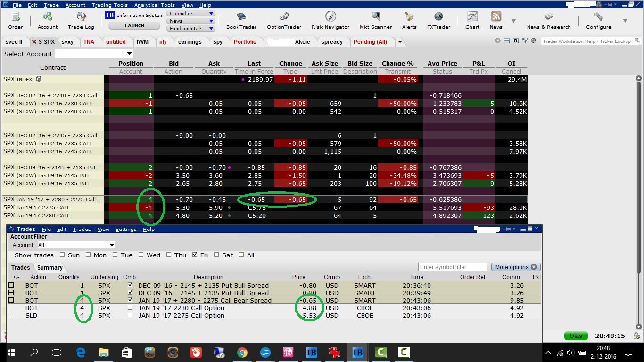Open the Fundamentals dropdown

191,28
